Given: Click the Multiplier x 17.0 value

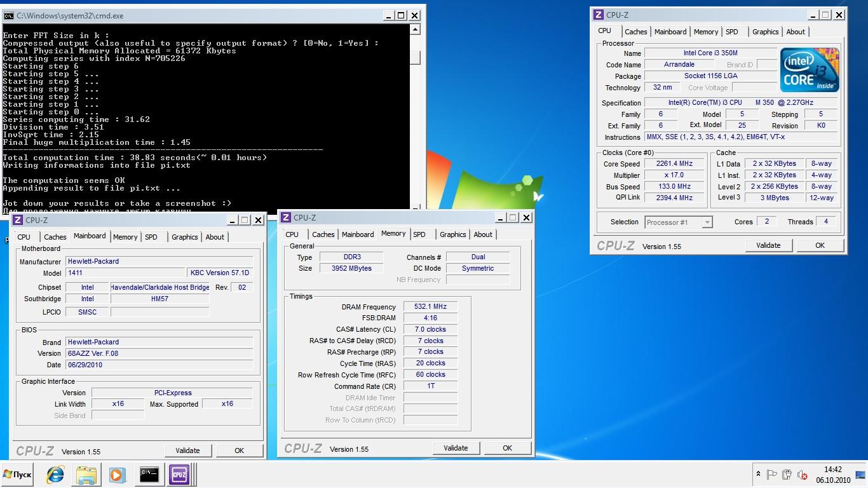Looking at the screenshot, I should (x=674, y=175).
